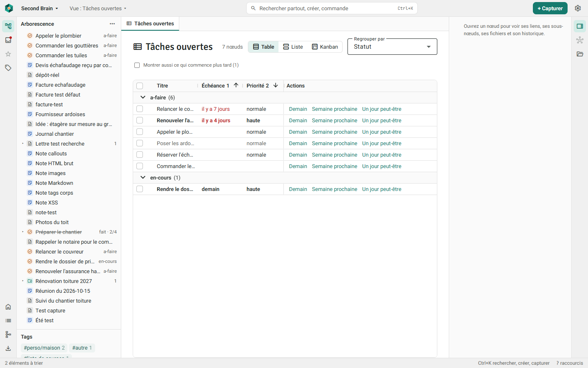Toggle the right details panel icon
Image resolution: width=588 pixels, height=368 pixels.
coord(580,26)
